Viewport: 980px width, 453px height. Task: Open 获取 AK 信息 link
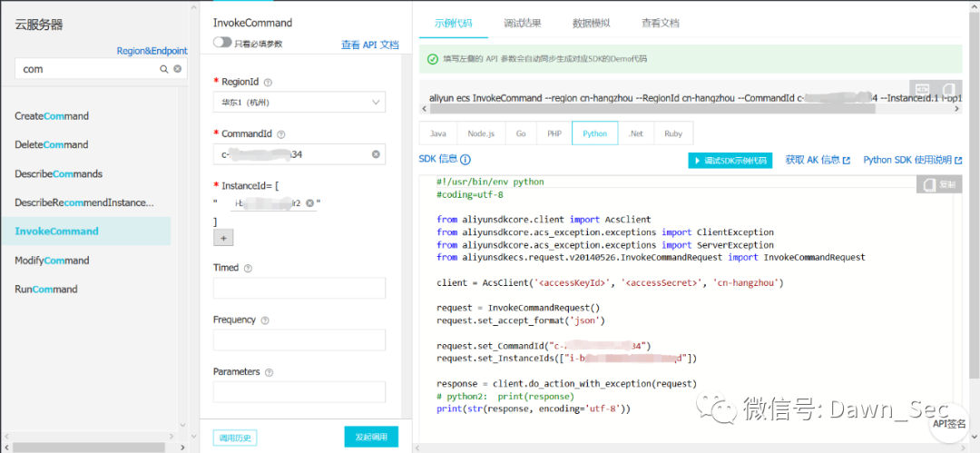pyautogui.click(x=818, y=160)
